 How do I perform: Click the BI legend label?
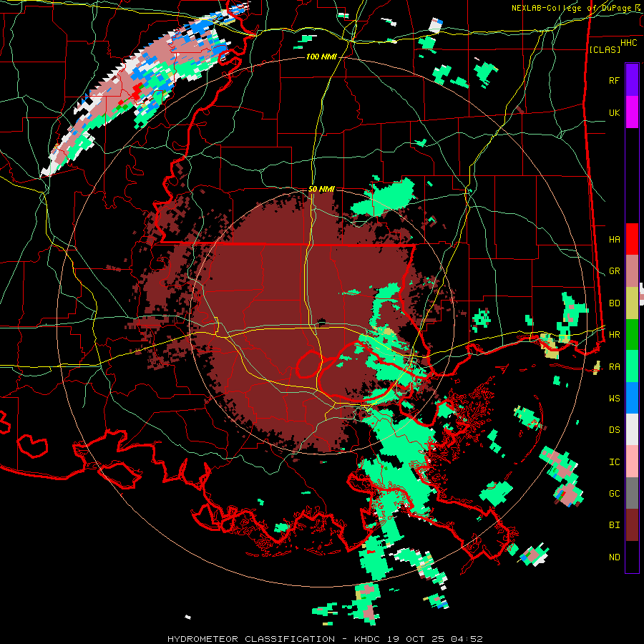[x=614, y=525]
